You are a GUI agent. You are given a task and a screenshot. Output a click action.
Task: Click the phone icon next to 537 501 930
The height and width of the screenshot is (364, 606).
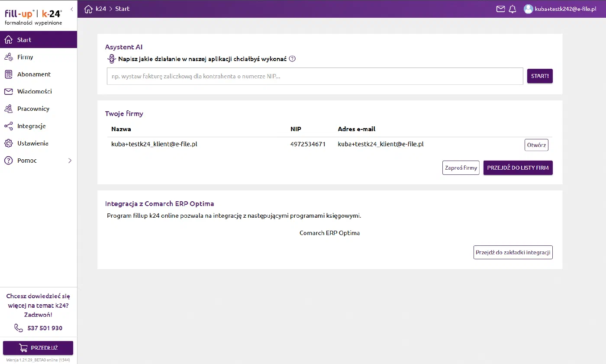[x=19, y=328]
